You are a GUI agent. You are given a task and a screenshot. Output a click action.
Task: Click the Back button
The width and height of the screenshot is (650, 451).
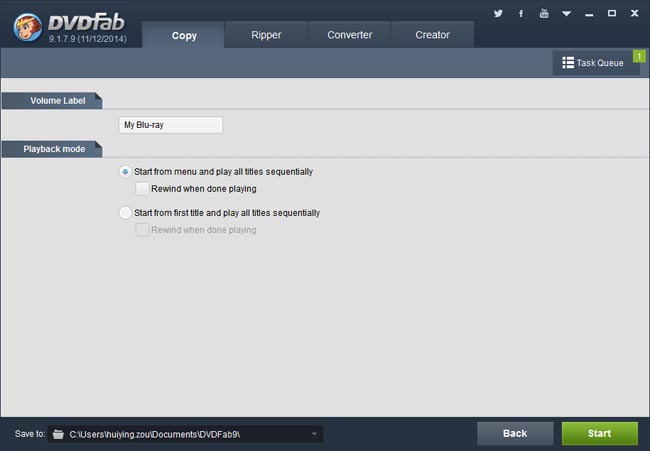click(515, 433)
